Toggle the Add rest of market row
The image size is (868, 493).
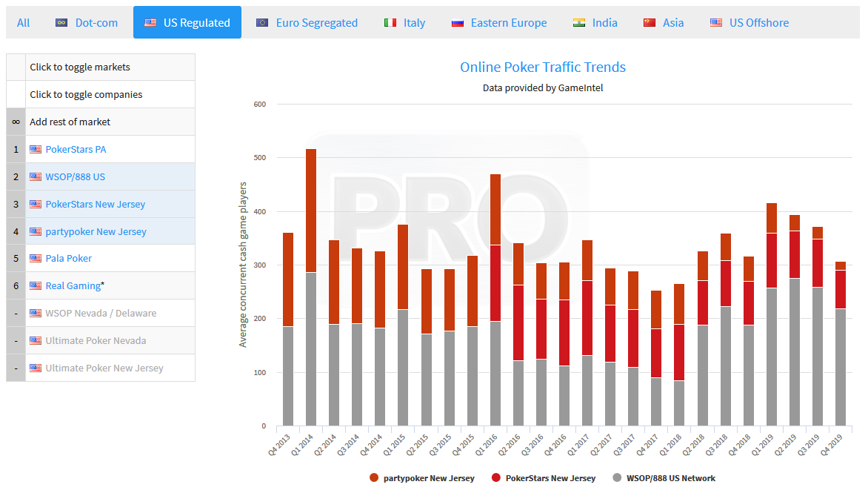(x=101, y=122)
